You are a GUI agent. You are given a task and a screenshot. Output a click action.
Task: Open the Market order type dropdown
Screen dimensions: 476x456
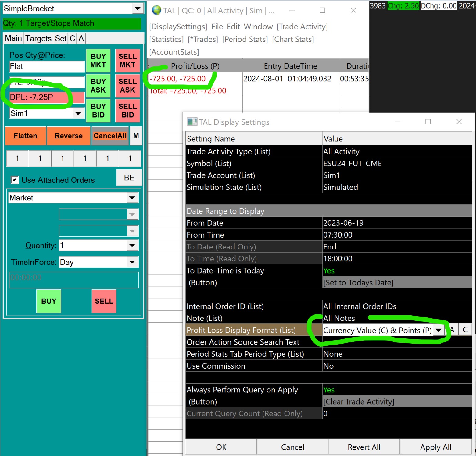tap(132, 198)
